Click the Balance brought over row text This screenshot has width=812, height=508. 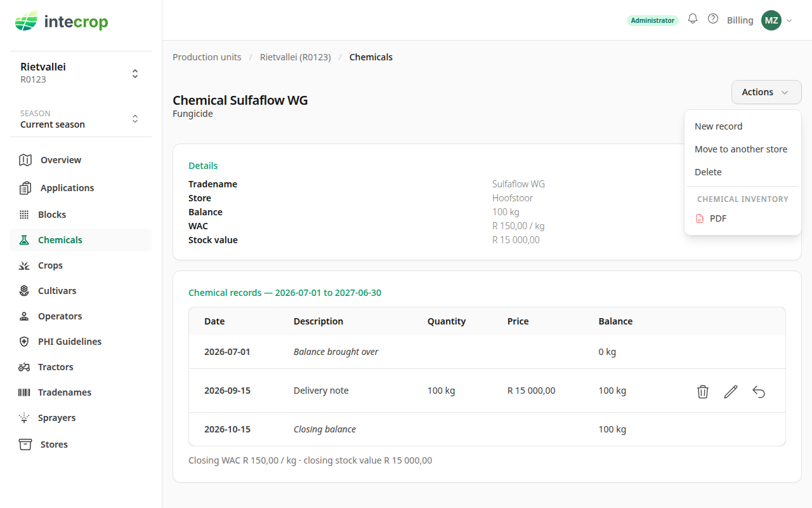[x=336, y=352]
